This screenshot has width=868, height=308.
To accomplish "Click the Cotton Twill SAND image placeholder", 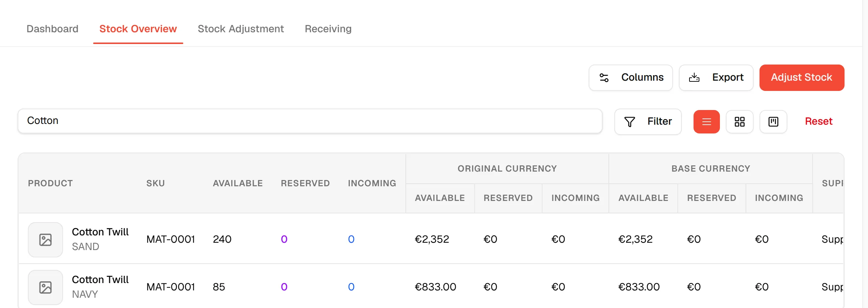I will [45, 240].
